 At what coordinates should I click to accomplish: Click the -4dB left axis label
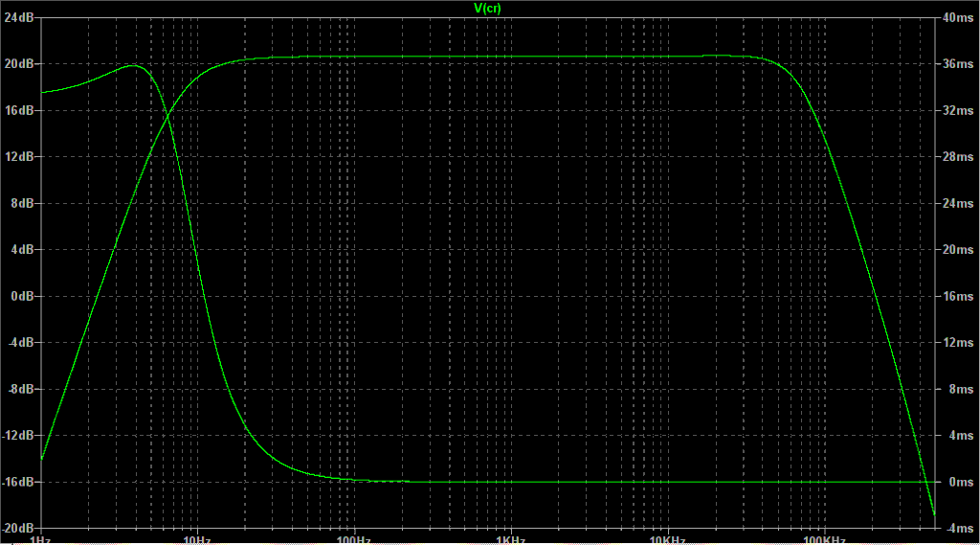pyautogui.click(x=21, y=342)
